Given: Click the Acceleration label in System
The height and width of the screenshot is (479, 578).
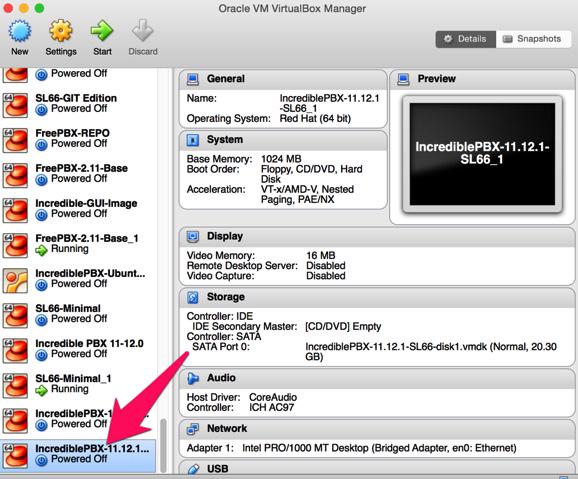Looking at the screenshot, I should [216, 189].
